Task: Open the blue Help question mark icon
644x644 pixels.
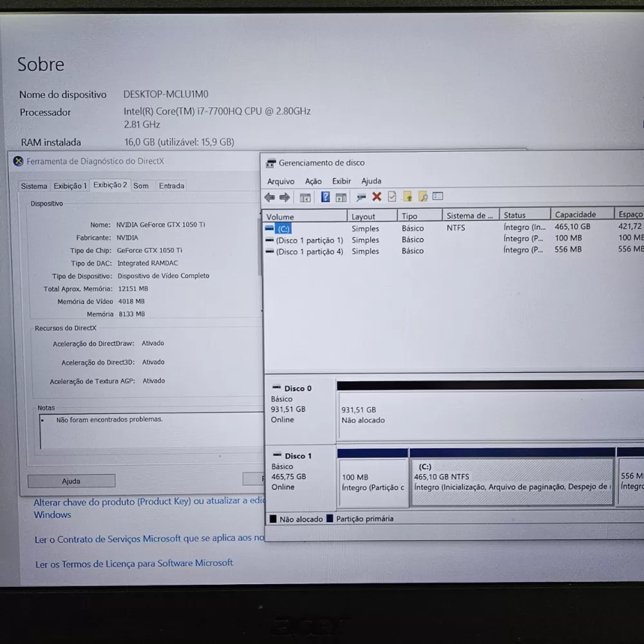Action: tap(325, 197)
